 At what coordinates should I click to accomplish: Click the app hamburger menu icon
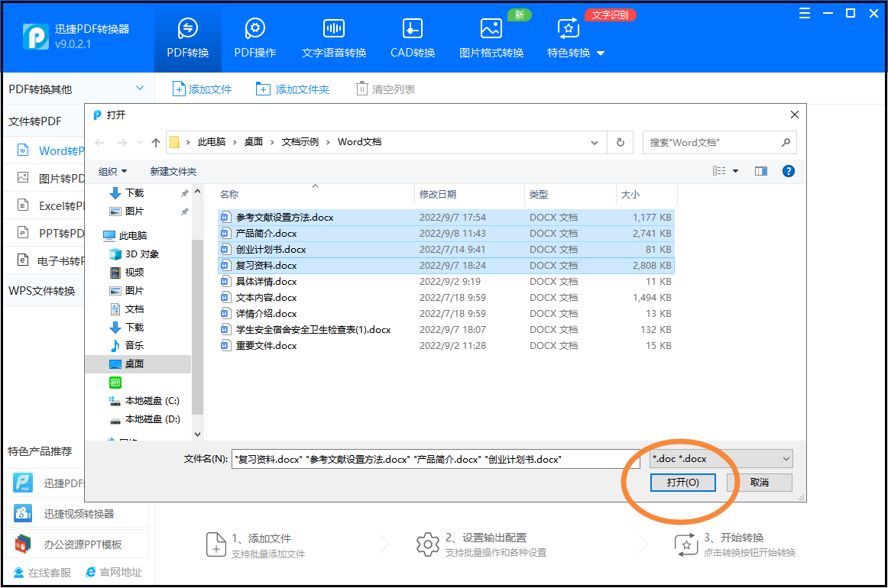(x=804, y=13)
